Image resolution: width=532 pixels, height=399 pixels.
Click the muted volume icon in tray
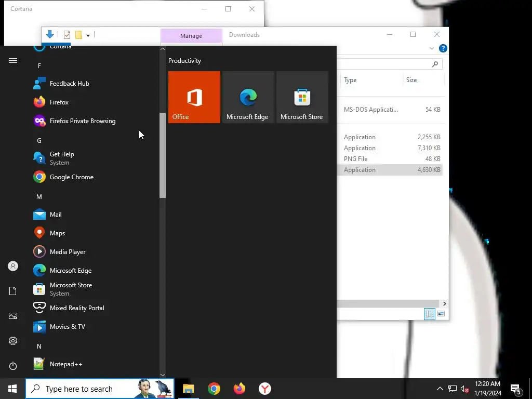tap(464, 389)
